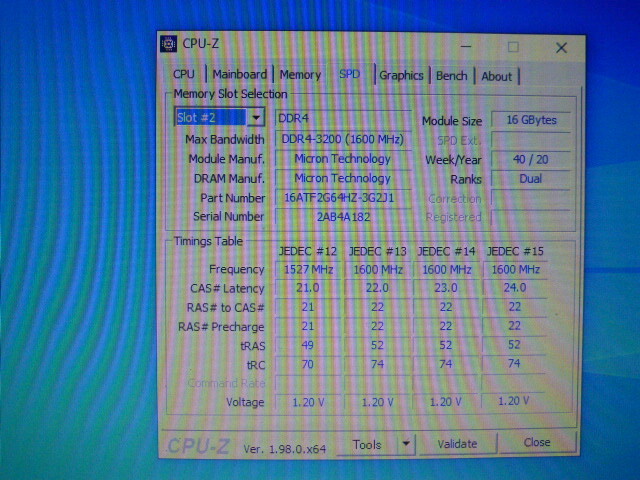Select part number 16ATF2G64HZ-3G2J1
The height and width of the screenshot is (480, 640).
tap(343, 198)
